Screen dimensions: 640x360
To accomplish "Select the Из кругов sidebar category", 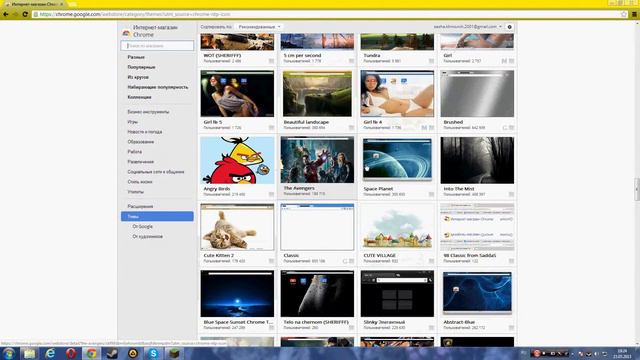I will point(138,77).
